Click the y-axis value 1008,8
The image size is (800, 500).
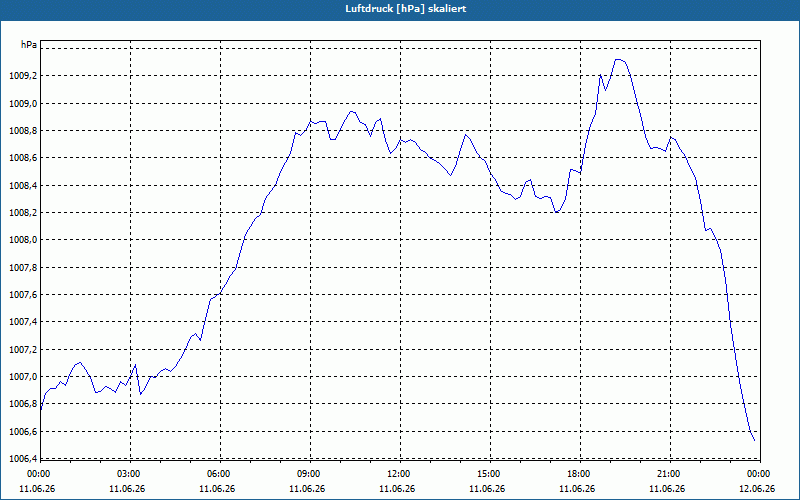click(23, 131)
